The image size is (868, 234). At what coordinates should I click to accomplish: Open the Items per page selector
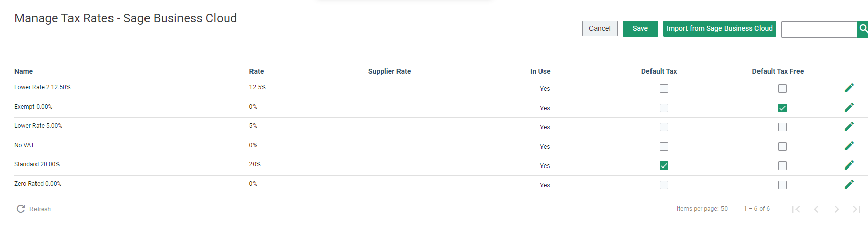(724, 209)
